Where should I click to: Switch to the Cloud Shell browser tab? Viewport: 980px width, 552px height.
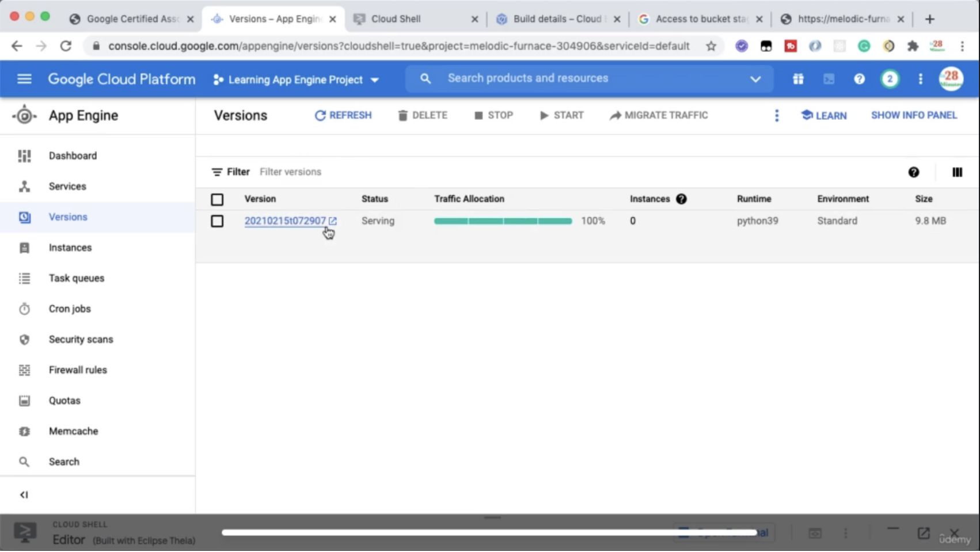pos(416,19)
